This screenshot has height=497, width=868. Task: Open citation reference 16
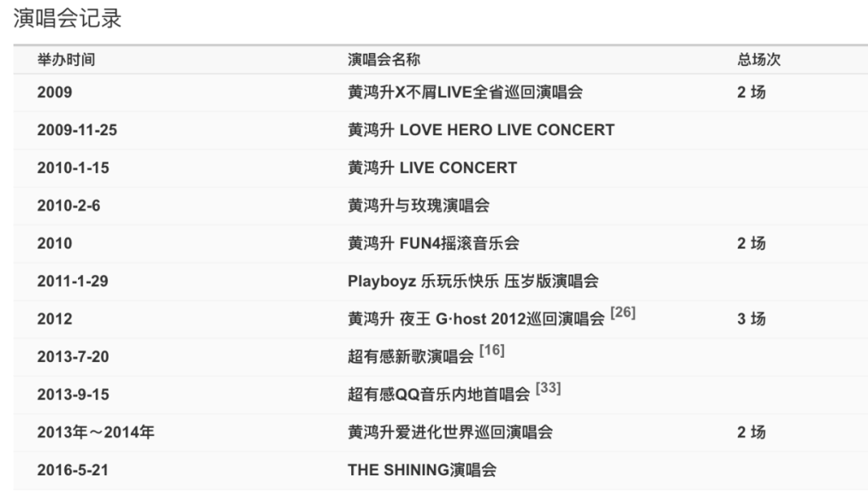click(491, 351)
